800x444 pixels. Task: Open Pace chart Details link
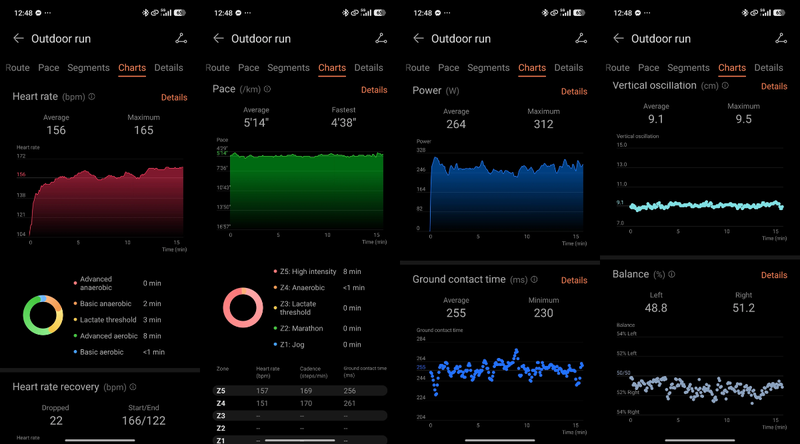pos(374,90)
